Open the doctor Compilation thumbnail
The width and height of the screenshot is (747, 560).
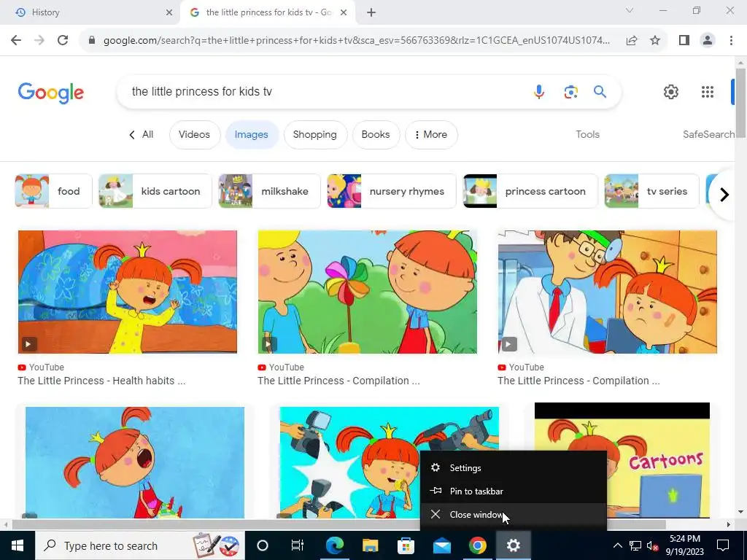[608, 292]
